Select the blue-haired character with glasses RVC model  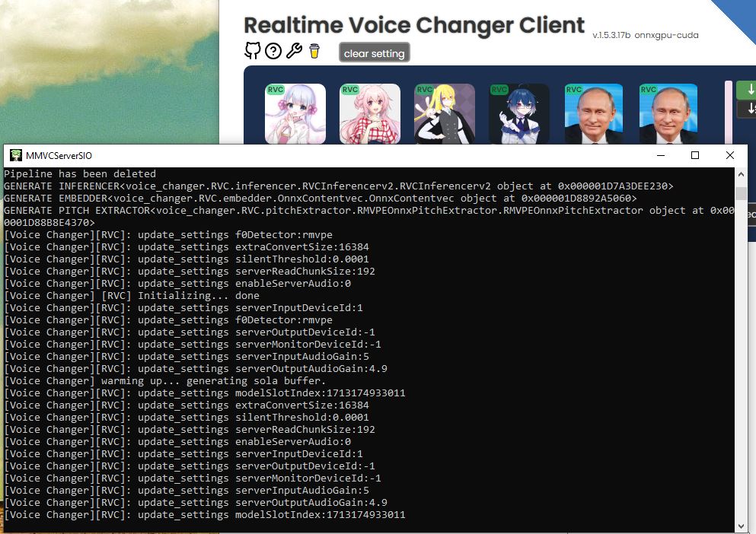coord(519,114)
